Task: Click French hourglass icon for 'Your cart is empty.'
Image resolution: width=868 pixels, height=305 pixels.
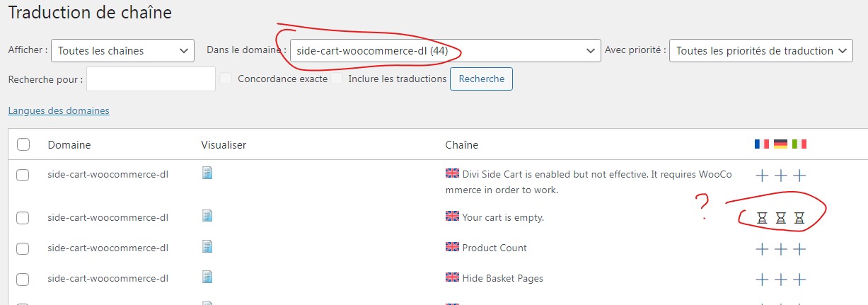Action: tap(762, 218)
